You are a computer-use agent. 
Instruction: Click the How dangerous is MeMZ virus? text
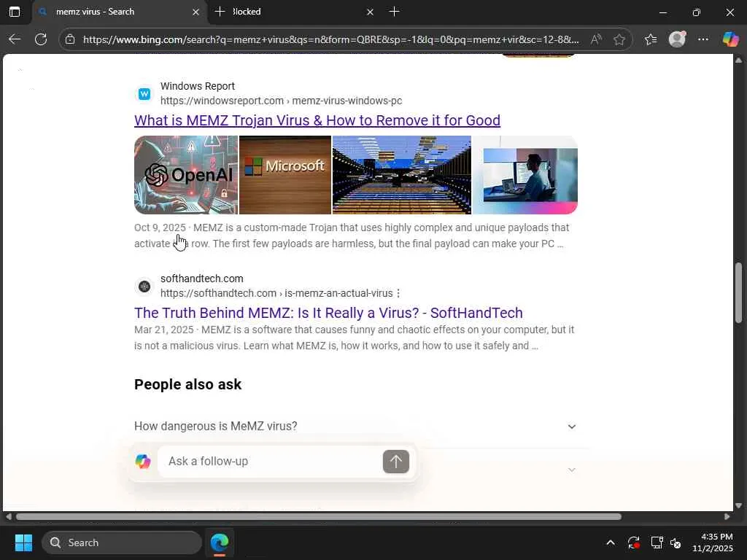[x=215, y=426]
